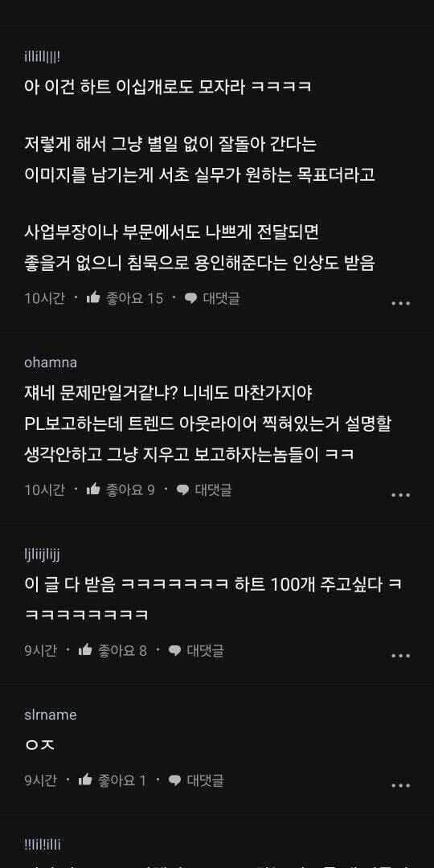Open three-dot menu on ljliijlijj's comment
The height and width of the screenshot is (868, 434).
(401, 656)
